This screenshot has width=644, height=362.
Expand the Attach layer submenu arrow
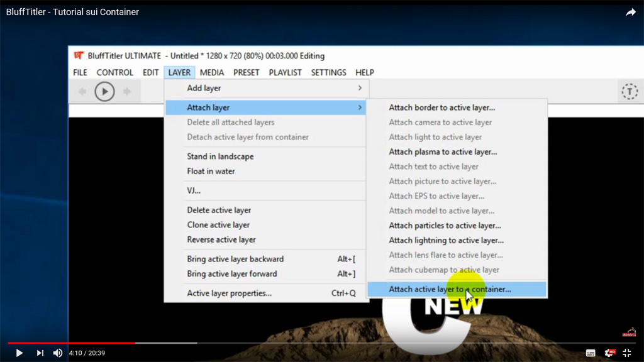360,107
